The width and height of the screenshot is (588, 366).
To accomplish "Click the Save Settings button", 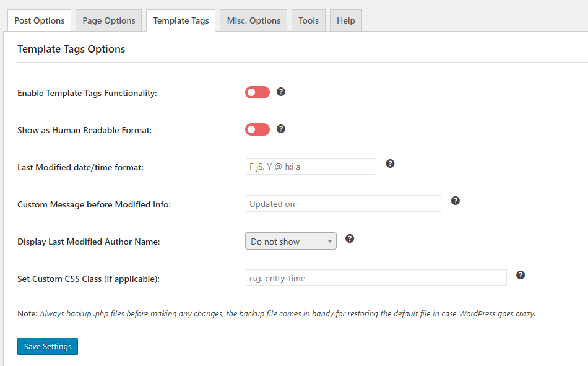I will (x=48, y=346).
